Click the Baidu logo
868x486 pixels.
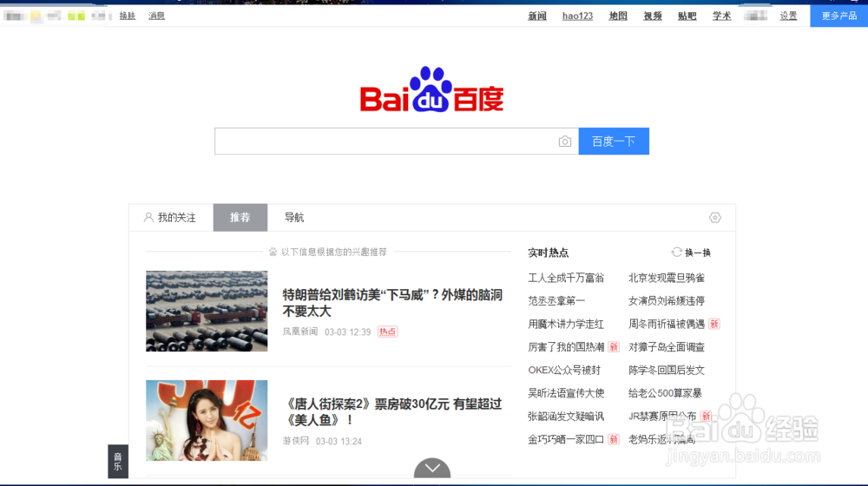431,89
